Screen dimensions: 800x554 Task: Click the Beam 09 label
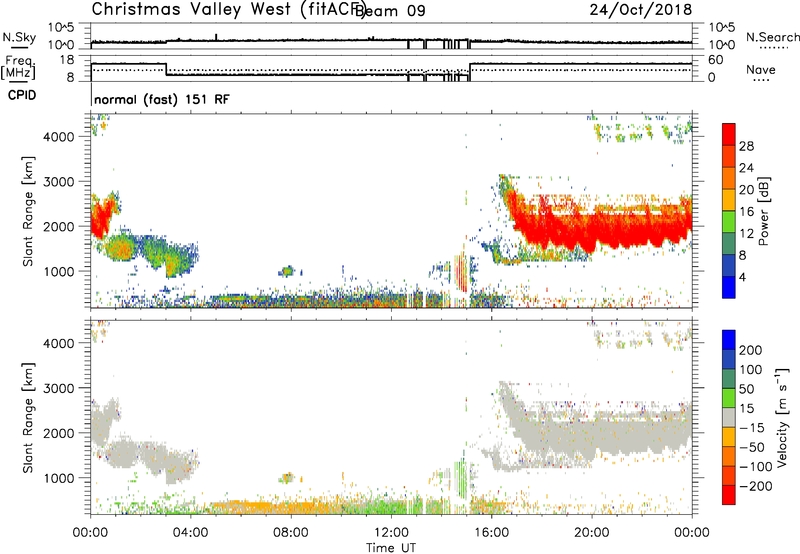tap(390, 11)
